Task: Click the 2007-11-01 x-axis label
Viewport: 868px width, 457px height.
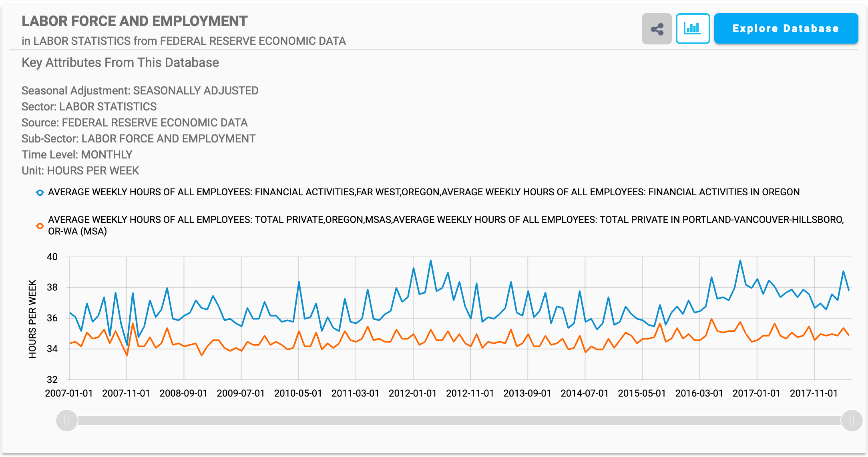Action: pyautogui.click(x=126, y=393)
